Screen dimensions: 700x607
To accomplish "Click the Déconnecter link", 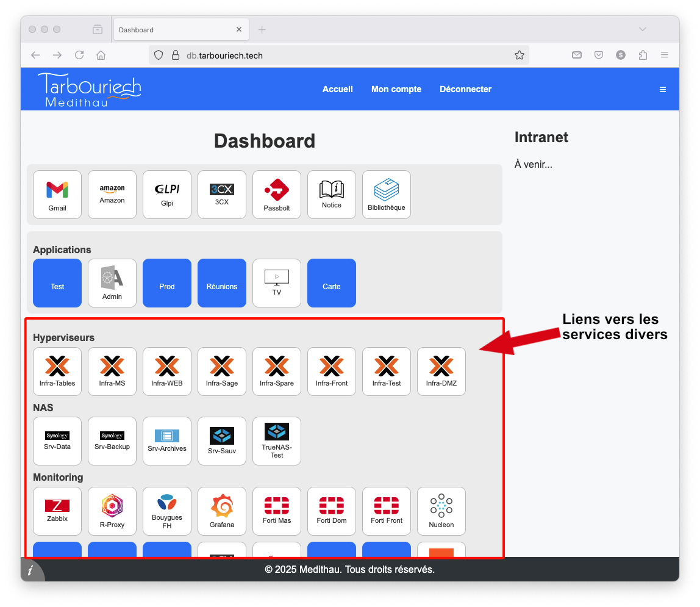I will tap(465, 89).
